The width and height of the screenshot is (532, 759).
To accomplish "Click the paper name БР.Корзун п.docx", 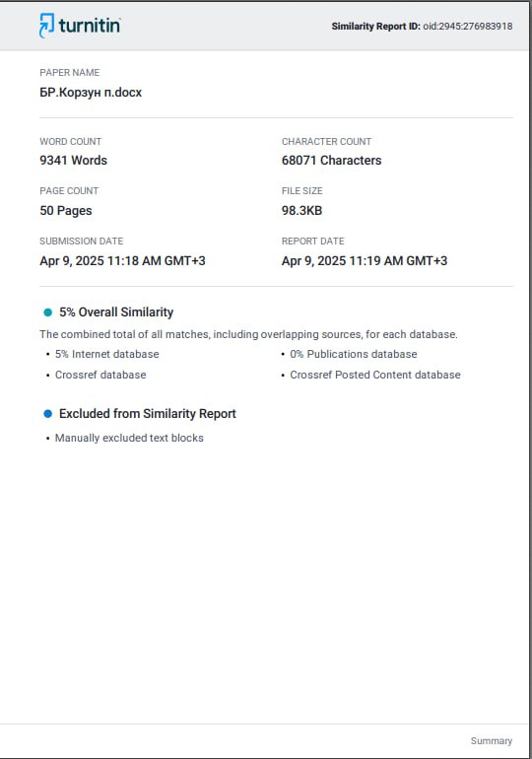I will pos(91,93).
